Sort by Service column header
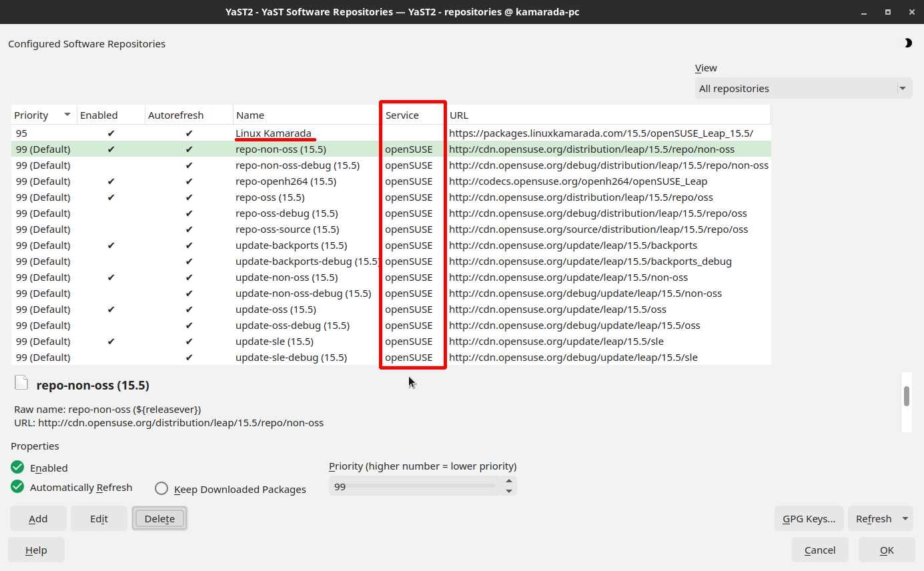 point(413,115)
